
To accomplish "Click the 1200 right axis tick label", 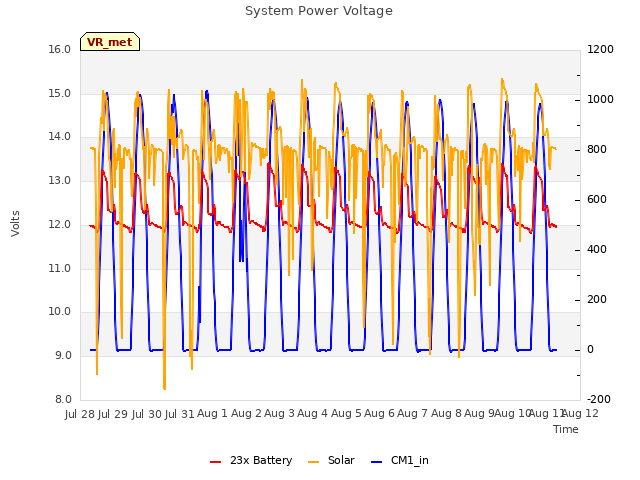I will coord(600,50).
